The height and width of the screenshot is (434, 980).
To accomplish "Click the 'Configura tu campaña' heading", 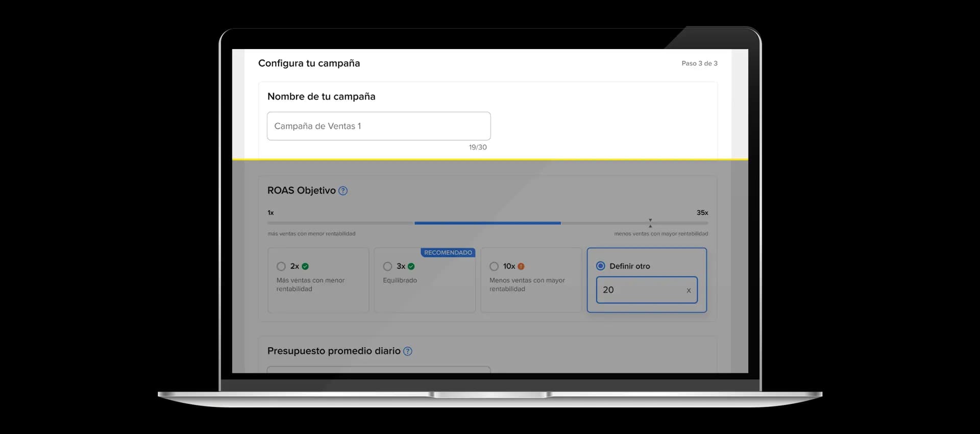I will click(309, 63).
